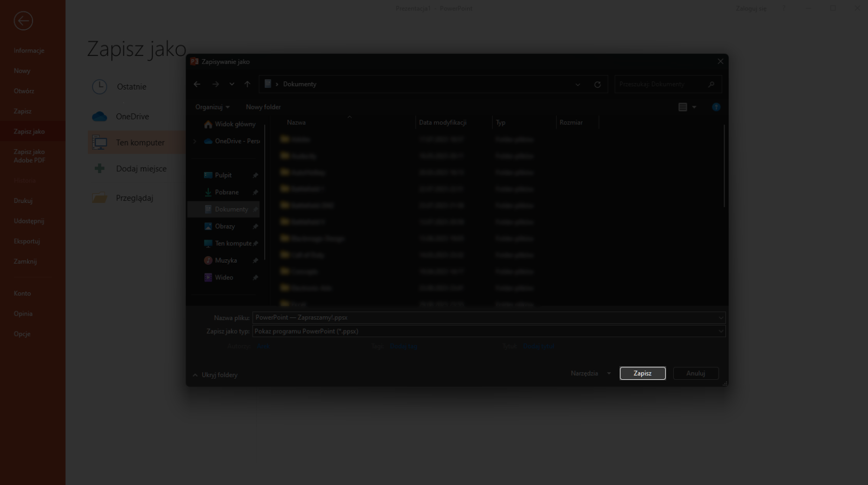Click the author name next to Autorzy

(263, 346)
